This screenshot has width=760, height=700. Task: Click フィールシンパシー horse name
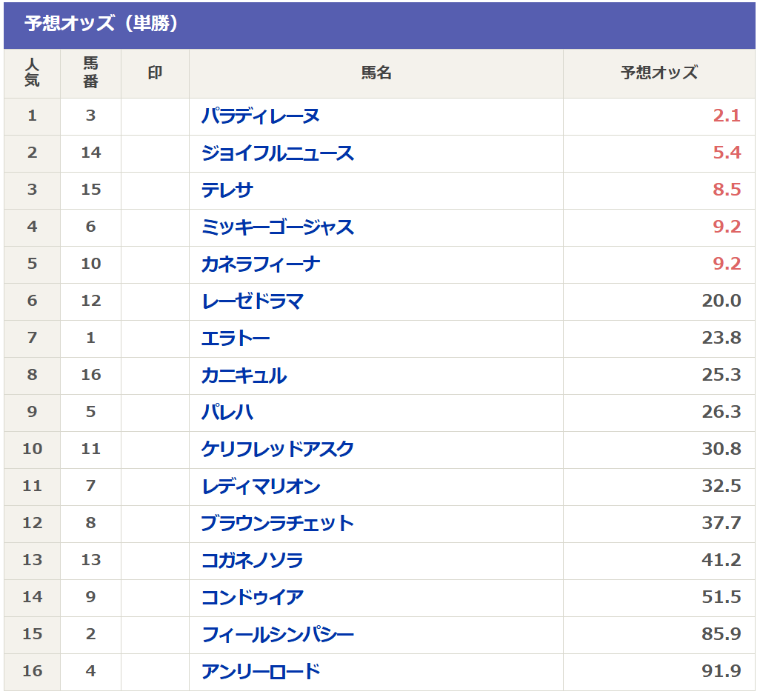[x=277, y=635]
